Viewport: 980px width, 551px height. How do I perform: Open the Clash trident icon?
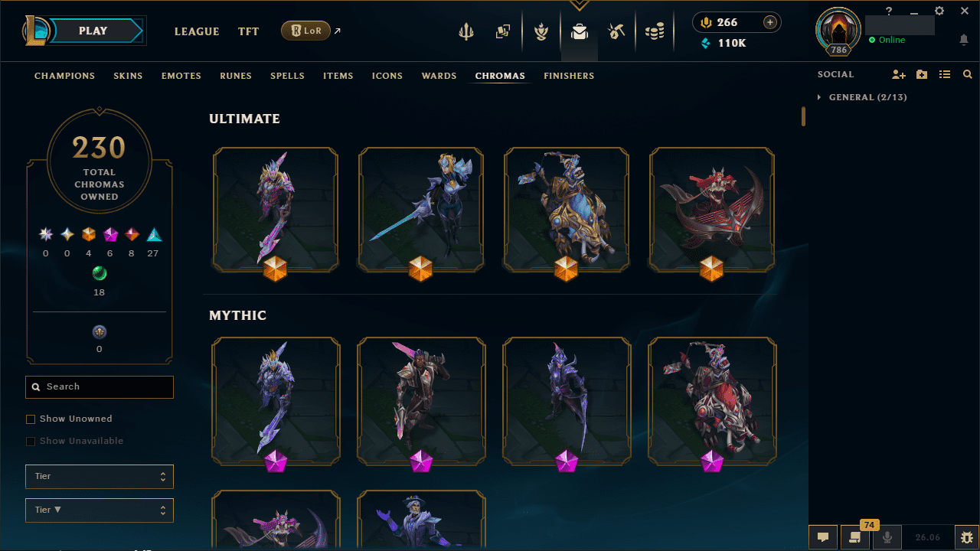coord(466,31)
